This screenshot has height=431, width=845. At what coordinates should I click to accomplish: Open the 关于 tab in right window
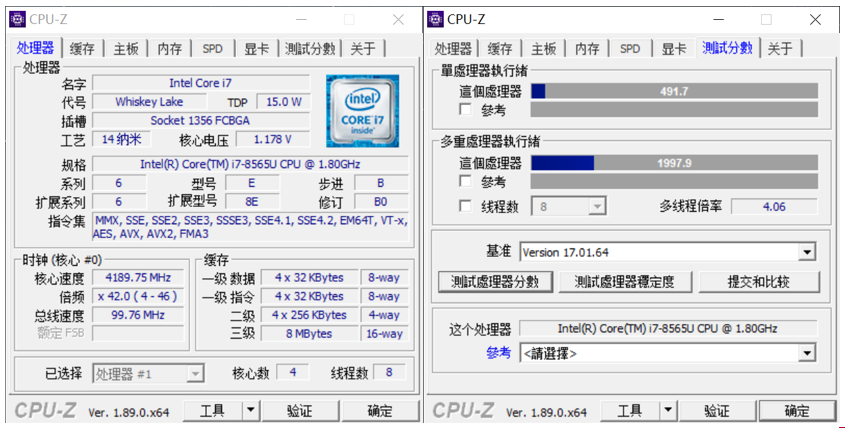click(x=780, y=49)
